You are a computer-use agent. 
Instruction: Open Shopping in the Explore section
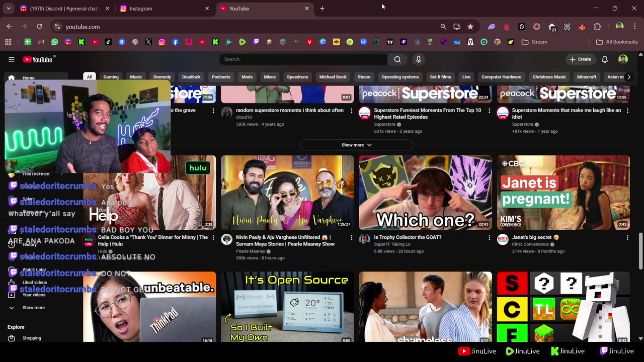pyautogui.click(x=32, y=338)
